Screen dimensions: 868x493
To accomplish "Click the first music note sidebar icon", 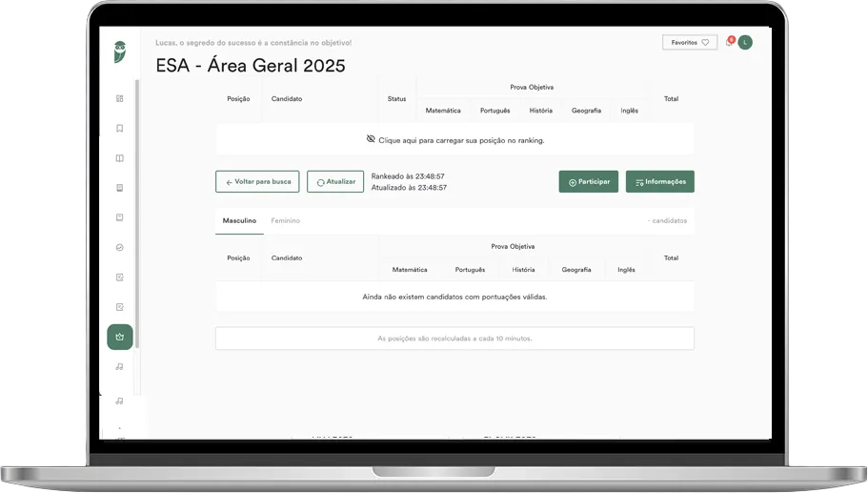I will (119, 367).
